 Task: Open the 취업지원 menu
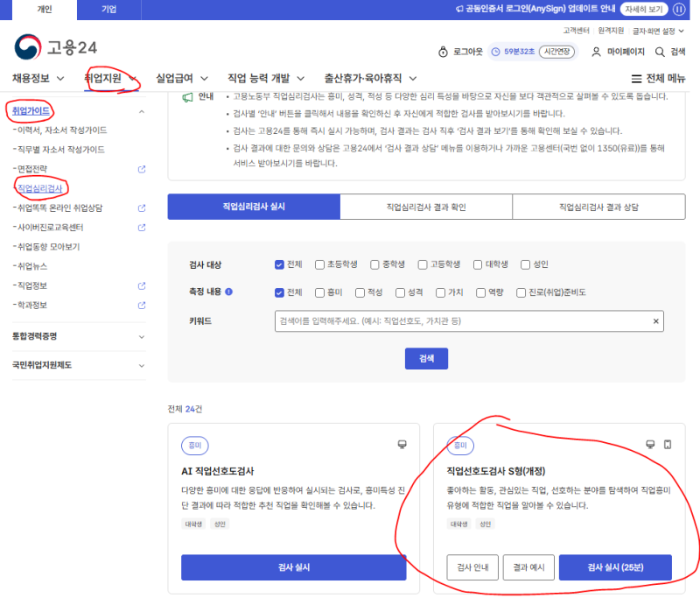[x=111, y=79]
